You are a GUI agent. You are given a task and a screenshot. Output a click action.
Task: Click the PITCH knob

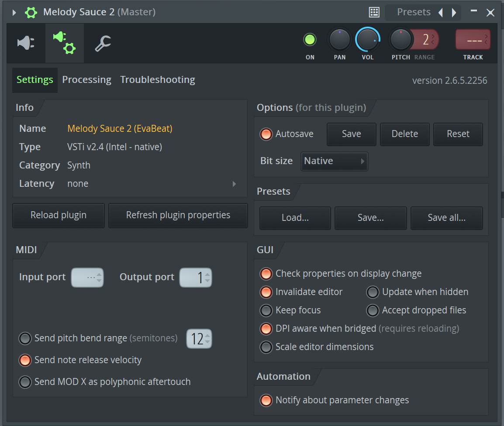click(400, 40)
